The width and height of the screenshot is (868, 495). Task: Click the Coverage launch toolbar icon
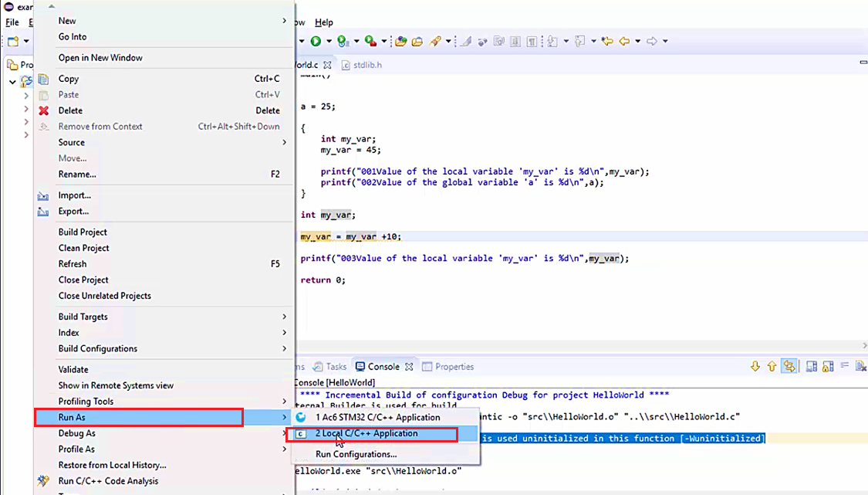tap(343, 41)
